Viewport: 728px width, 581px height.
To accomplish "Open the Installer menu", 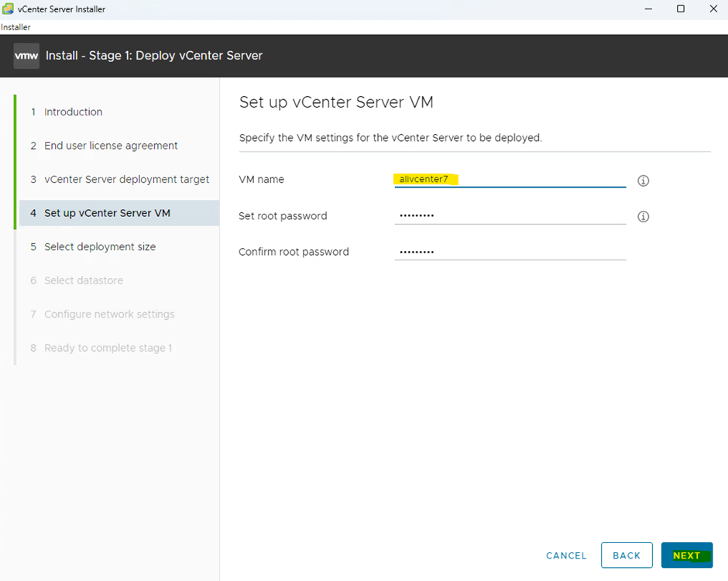I will tap(15, 27).
